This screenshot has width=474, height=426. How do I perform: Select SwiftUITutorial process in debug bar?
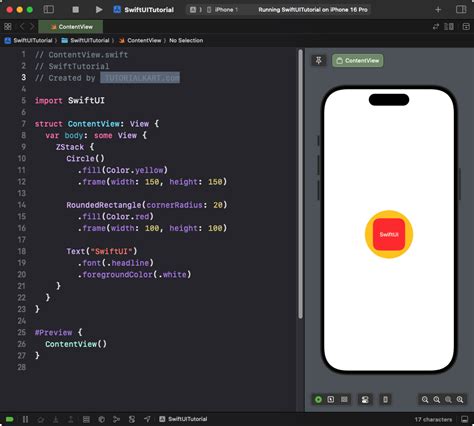coord(183,419)
